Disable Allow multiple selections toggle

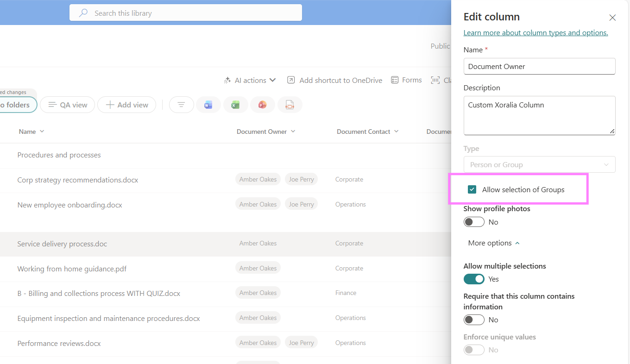pos(474,279)
